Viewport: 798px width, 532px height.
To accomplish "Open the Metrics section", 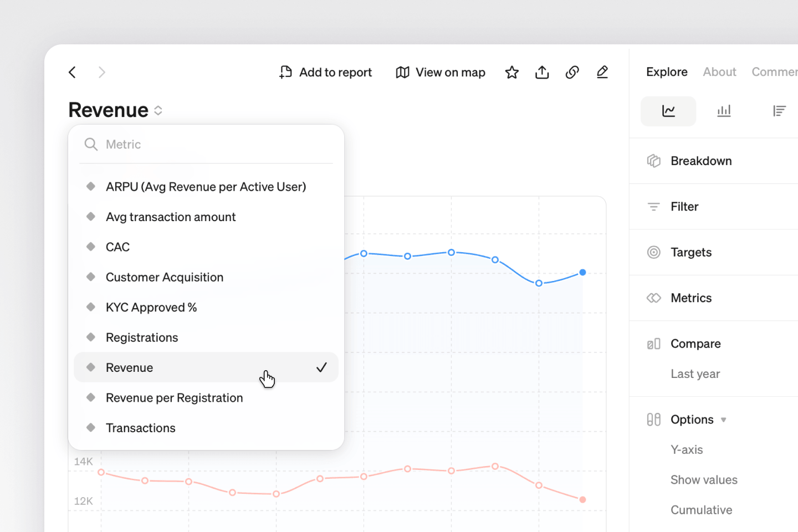I will pos(714,298).
